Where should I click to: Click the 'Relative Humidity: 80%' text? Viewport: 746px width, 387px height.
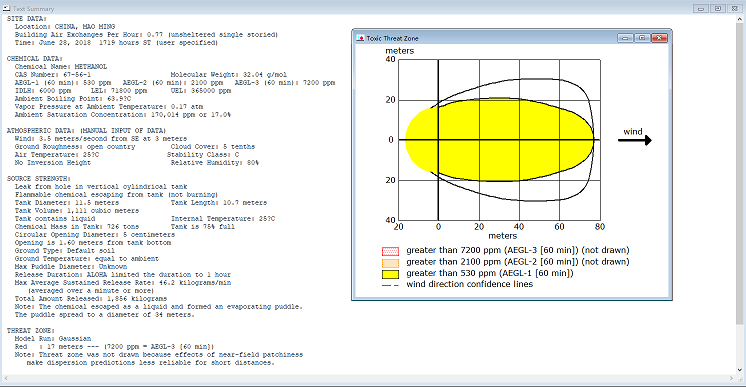[x=215, y=163]
